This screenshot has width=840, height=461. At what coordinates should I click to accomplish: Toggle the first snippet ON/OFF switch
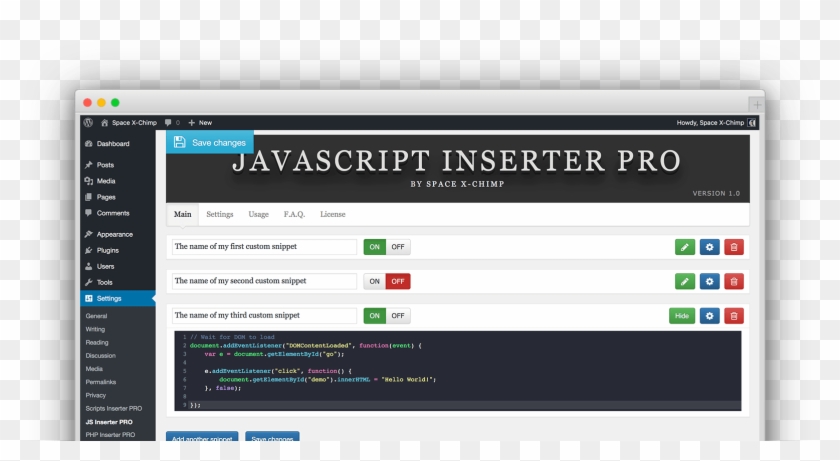click(x=386, y=247)
